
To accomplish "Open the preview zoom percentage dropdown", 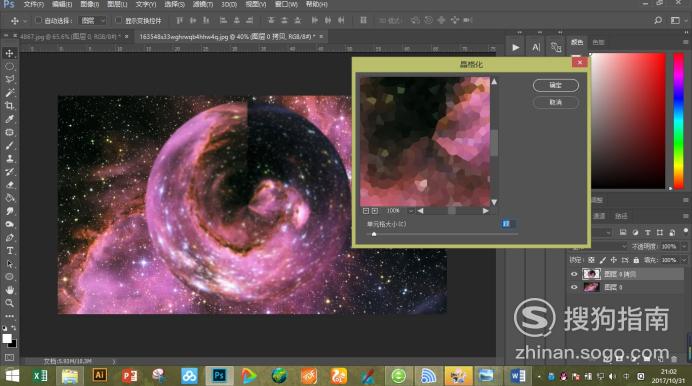I will pos(410,211).
